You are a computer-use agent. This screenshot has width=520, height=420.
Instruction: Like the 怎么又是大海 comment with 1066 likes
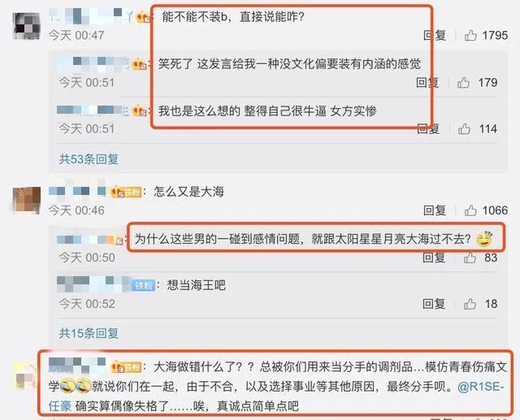coord(470,210)
